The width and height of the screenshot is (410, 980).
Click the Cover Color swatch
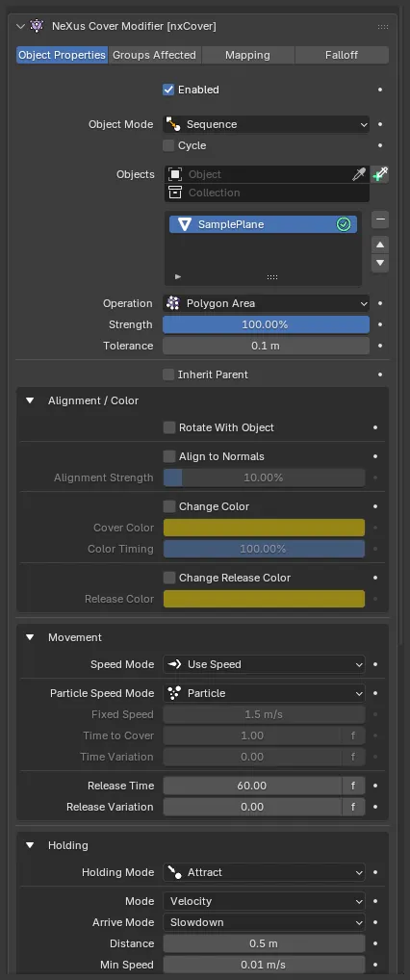pyautogui.click(x=264, y=528)
